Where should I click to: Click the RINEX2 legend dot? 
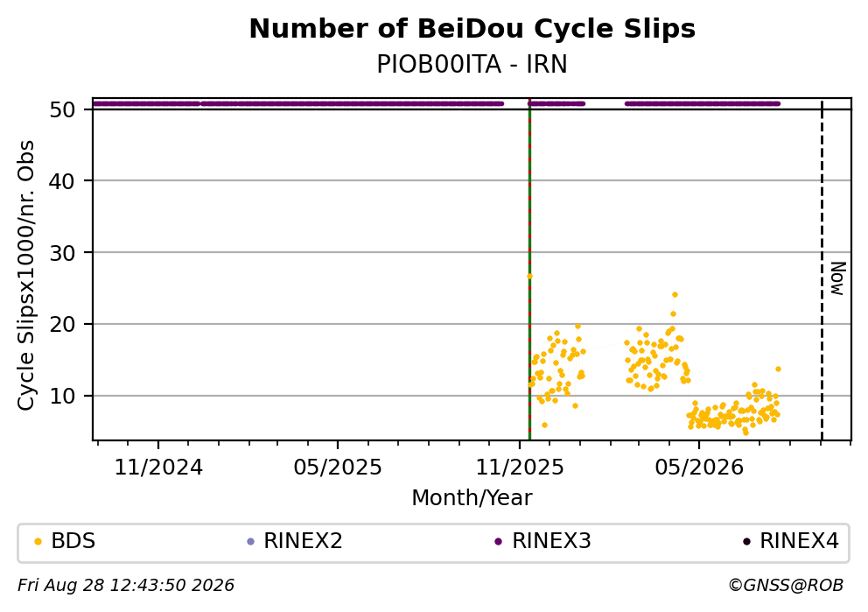[x=250, y=542]
